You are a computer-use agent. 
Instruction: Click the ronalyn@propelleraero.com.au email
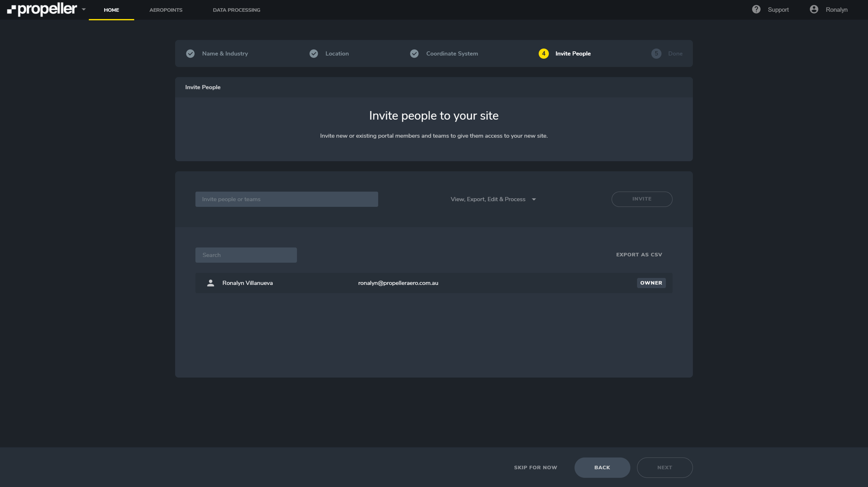(x=398, y=283)
